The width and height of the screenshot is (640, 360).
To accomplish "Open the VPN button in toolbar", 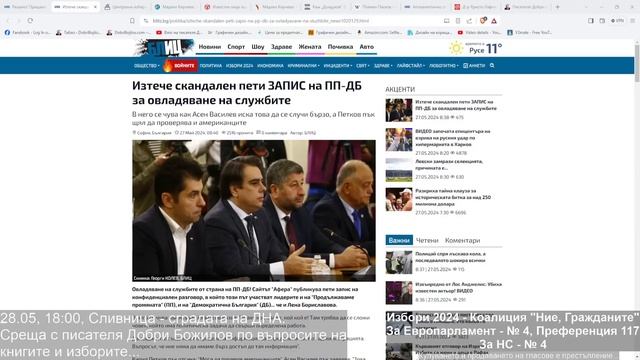I will [x=617, y=21].
